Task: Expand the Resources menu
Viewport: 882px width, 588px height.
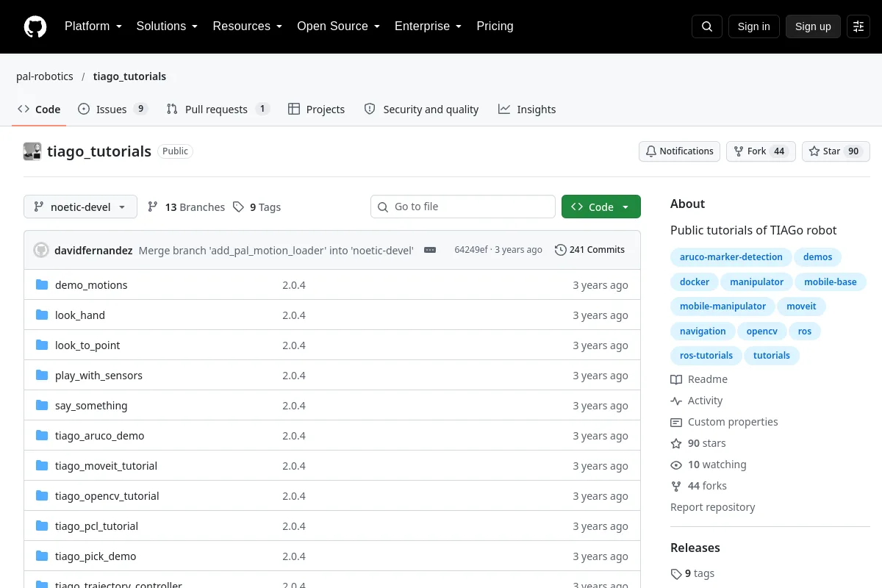Action: (x=248, y=26)
